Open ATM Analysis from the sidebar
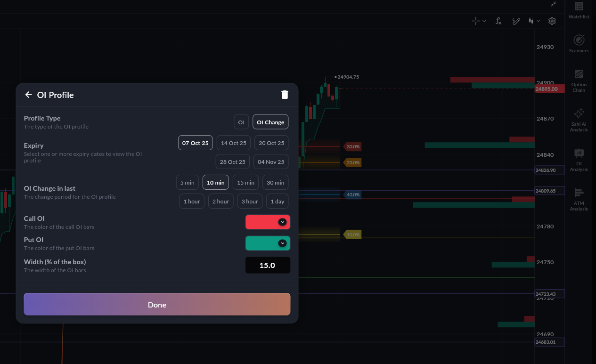 (579, 199)
